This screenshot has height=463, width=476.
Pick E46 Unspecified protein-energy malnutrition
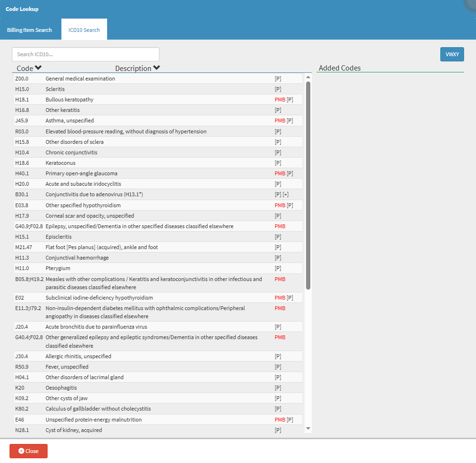coord(158,420)
